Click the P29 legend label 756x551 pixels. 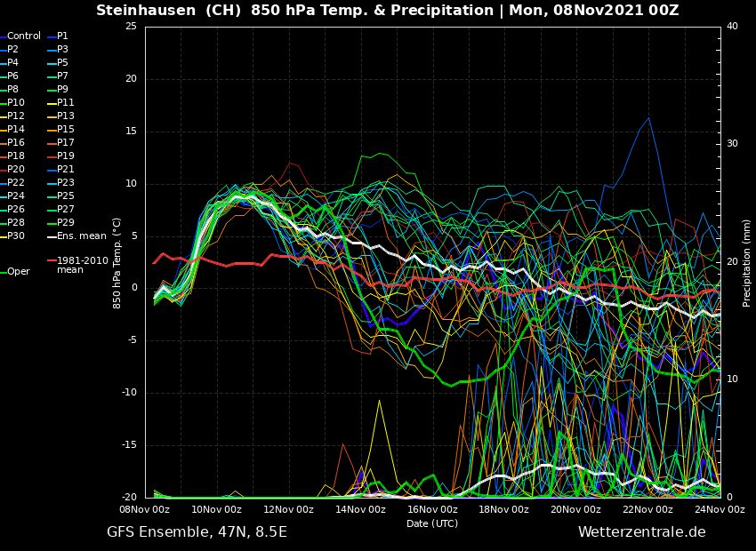click(66, 223)
